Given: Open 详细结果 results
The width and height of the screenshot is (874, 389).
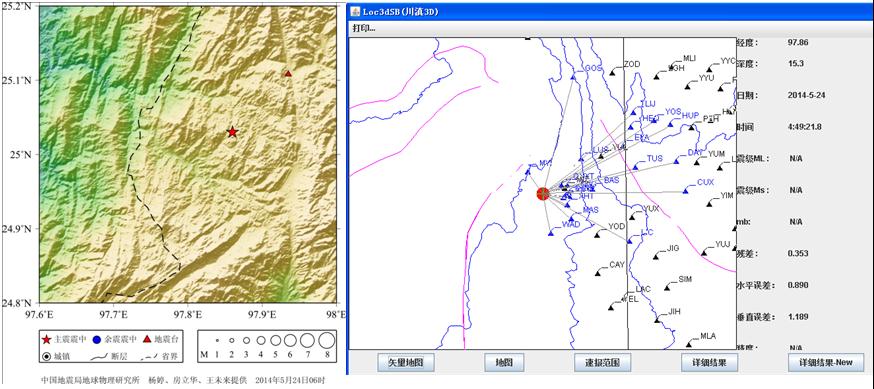Looking at the screenshot, I should 710,362.
